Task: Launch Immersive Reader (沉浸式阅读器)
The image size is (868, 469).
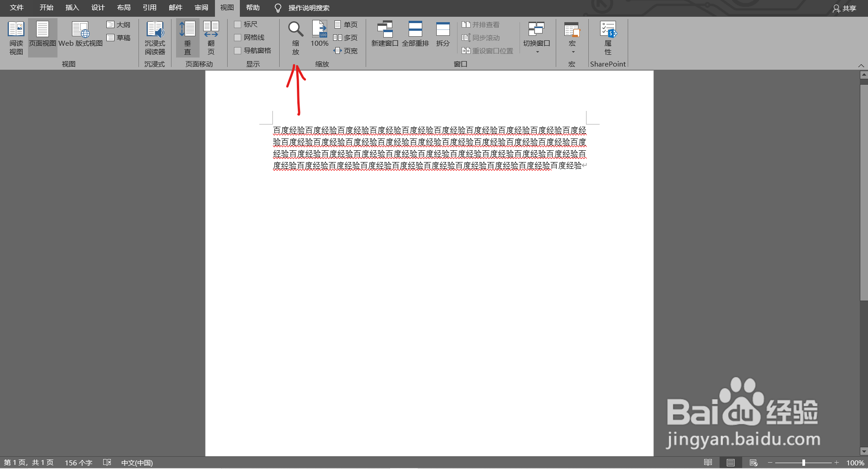Action: pos(155,38)
